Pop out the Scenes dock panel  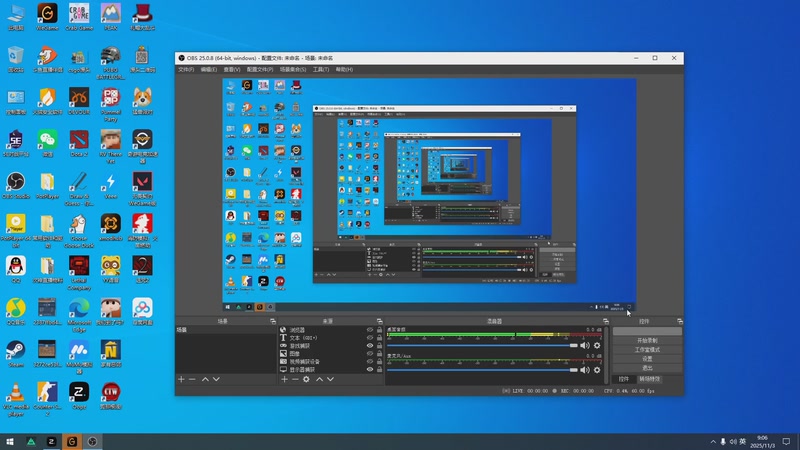pyautogui.click(x=273, y=321)
